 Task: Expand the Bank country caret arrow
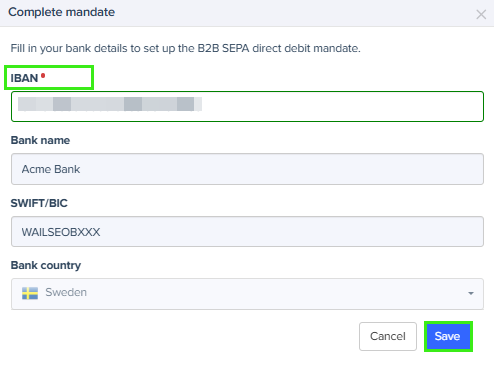471,293
